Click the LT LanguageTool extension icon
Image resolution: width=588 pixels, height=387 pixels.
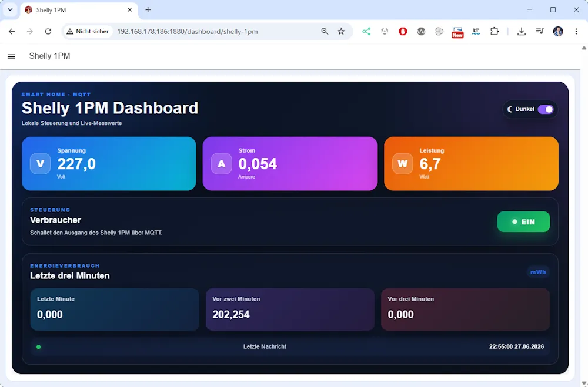pos(476,32)
